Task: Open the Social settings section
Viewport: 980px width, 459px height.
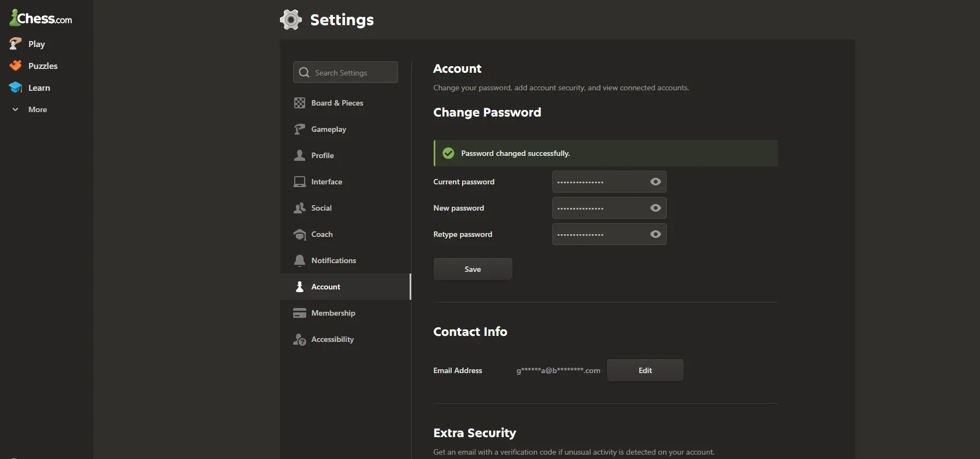Action: click(346, 208)
